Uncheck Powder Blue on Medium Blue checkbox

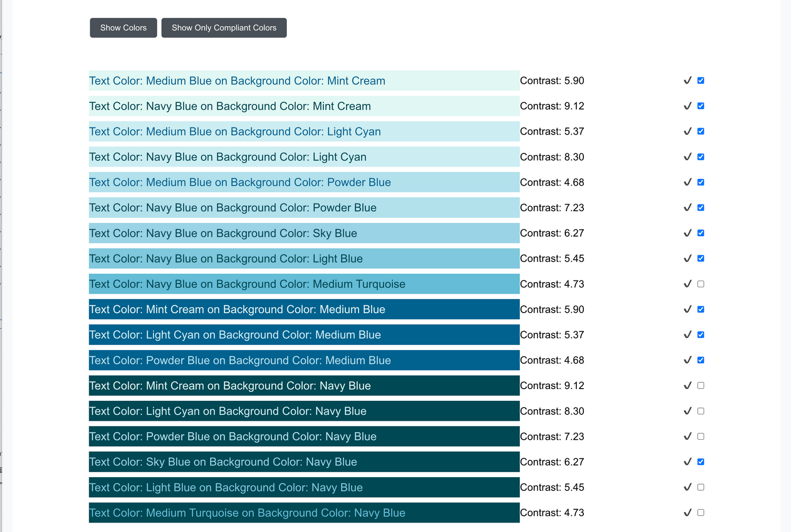[x=701, y=360]
